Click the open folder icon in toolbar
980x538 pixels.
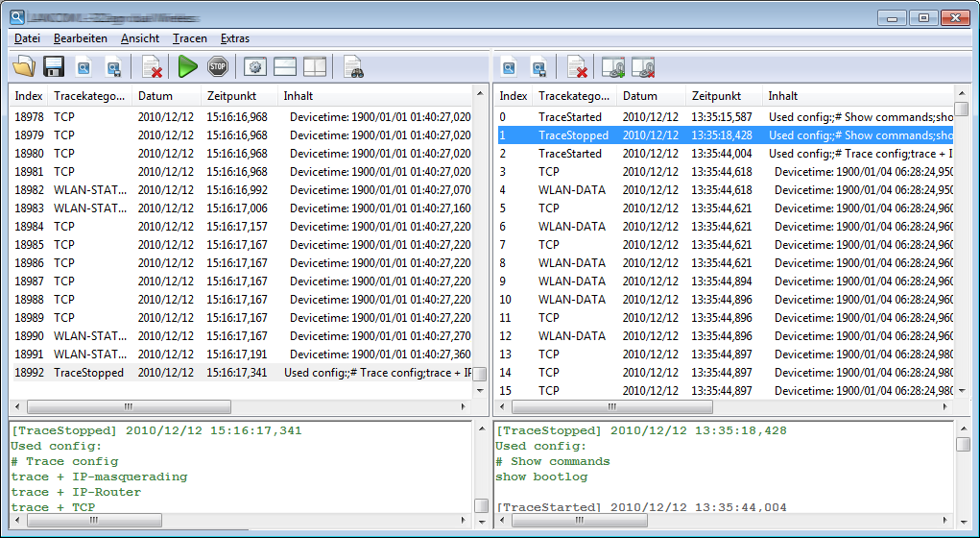[24, 66]
